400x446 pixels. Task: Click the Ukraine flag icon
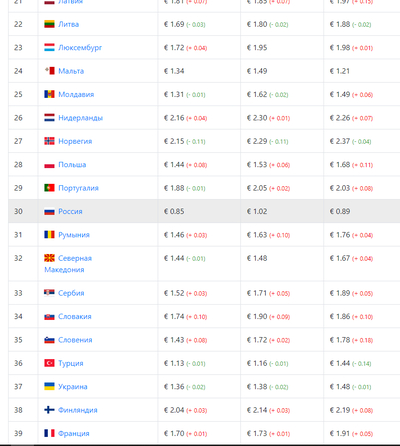pos(49,386)
